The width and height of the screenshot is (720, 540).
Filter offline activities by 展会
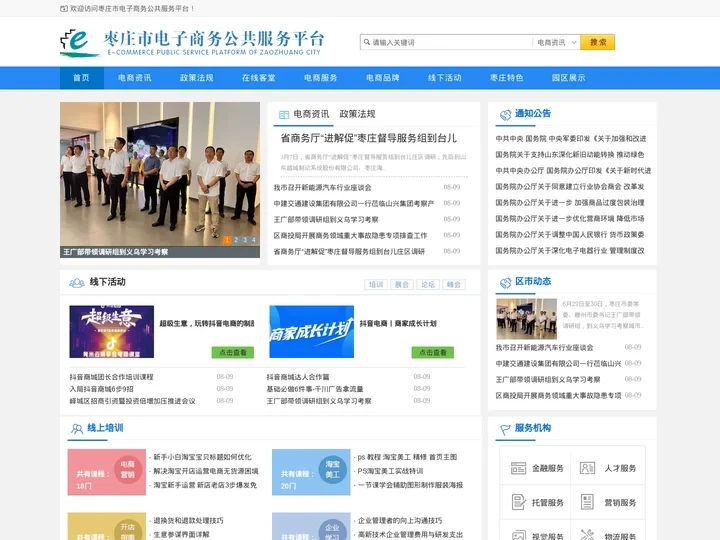tap(402, 285)
